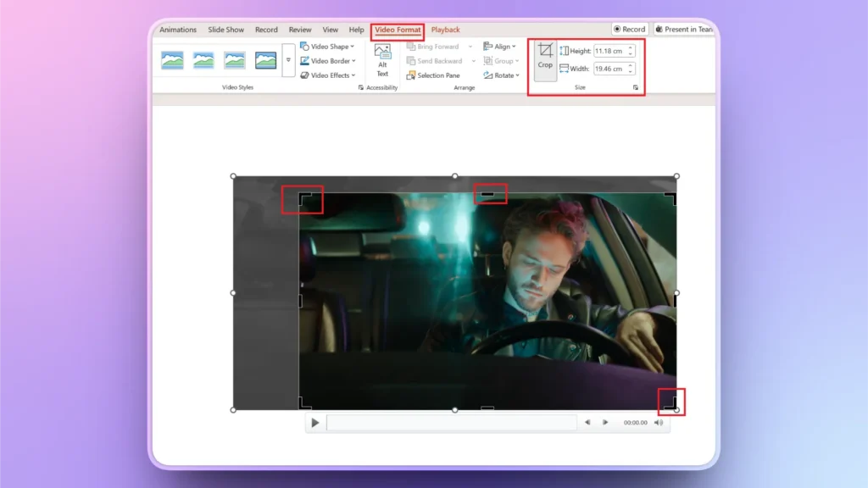The width and height of the screenshot is (868, 488).
Task: Increase Width with the up arrow
Action: (x=631, y=66)
